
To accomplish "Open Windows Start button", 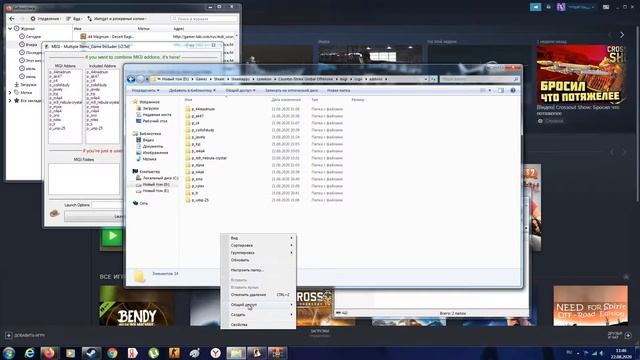I will pos(9,353).
